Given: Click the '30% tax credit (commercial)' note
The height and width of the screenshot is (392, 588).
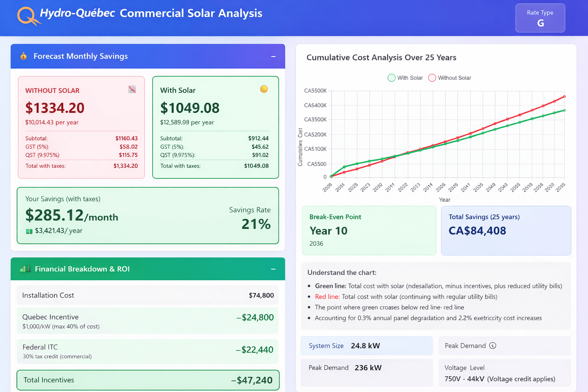Looking at the screenshot, I should (x=57, y=356).
